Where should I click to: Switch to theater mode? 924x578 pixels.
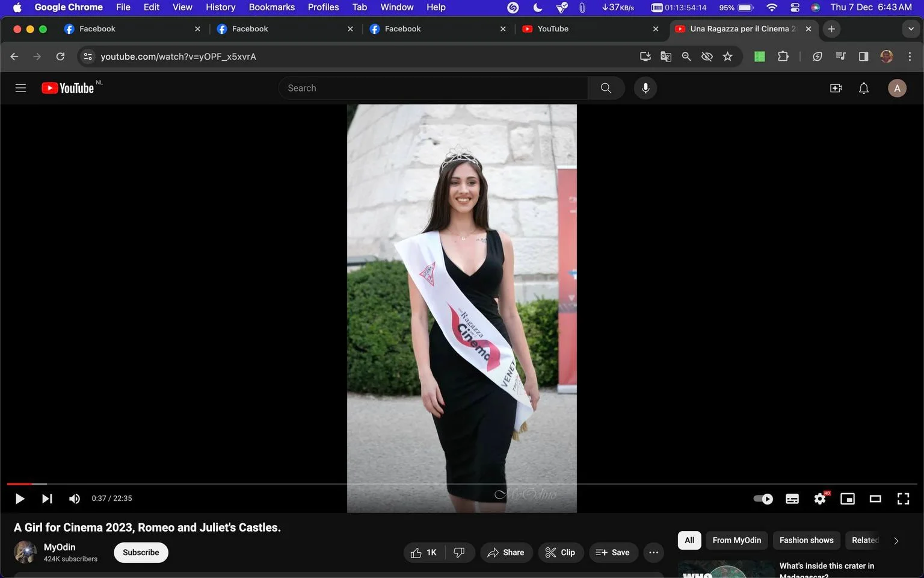click(x=875, y=499)
